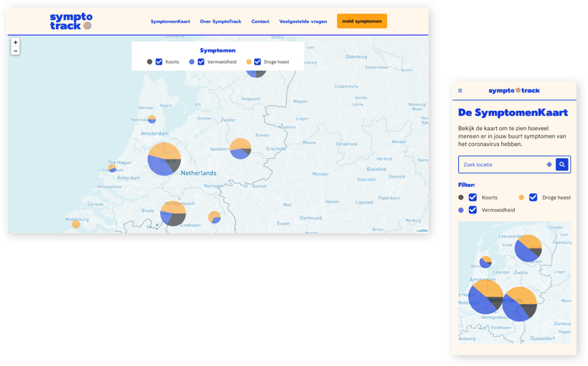Toggle Droge hoest checkbox in mobile filter
The image size is (588, 366).
pos(533,197)
